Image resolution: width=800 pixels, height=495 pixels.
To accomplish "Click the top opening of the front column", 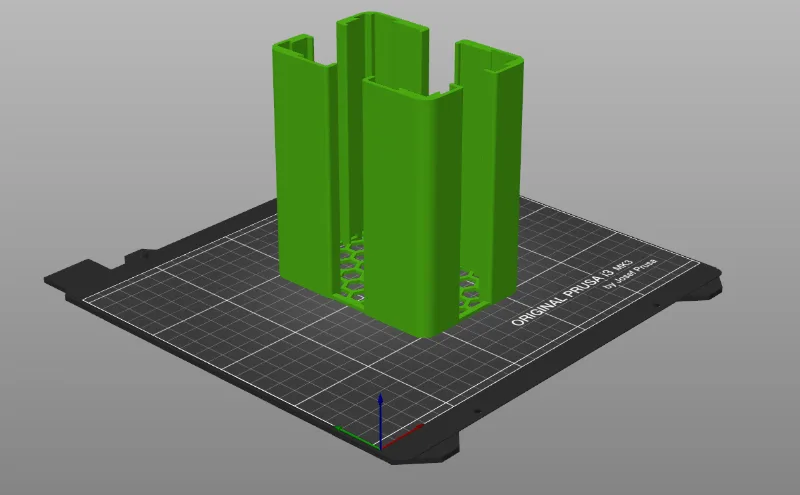I will 411,87.
